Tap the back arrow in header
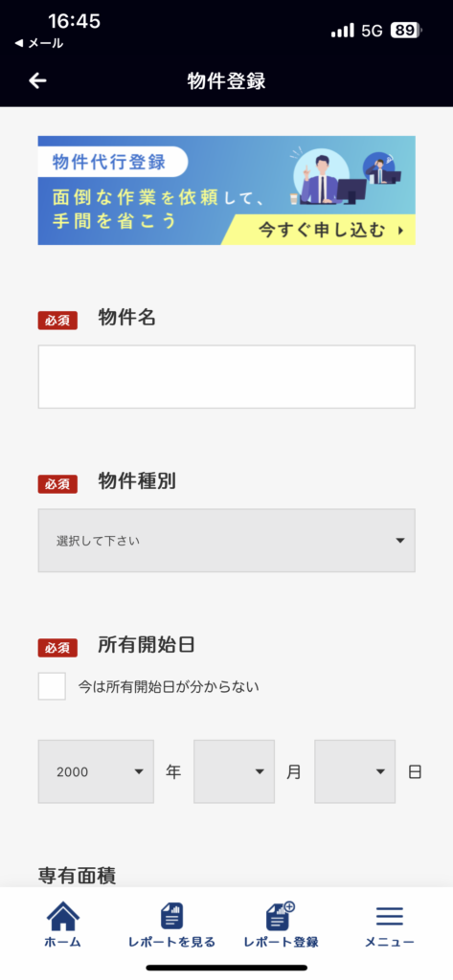The width and height of the screenshot is (453, 980). click(38, 80)
